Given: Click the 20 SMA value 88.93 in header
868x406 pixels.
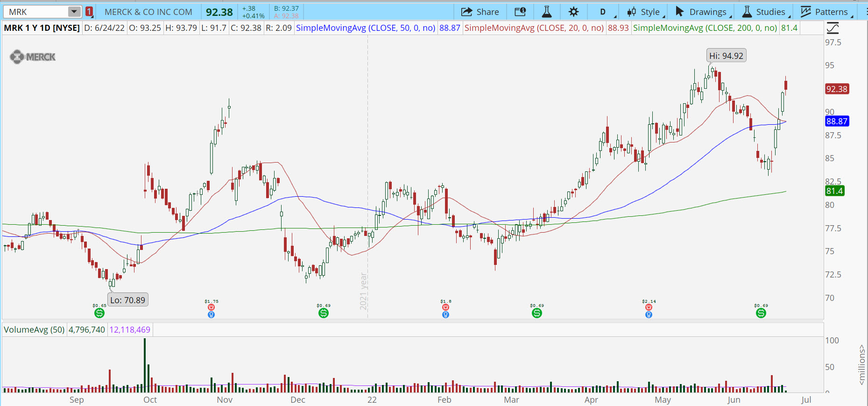Looking at the screenshot, I should pos(618,28).
